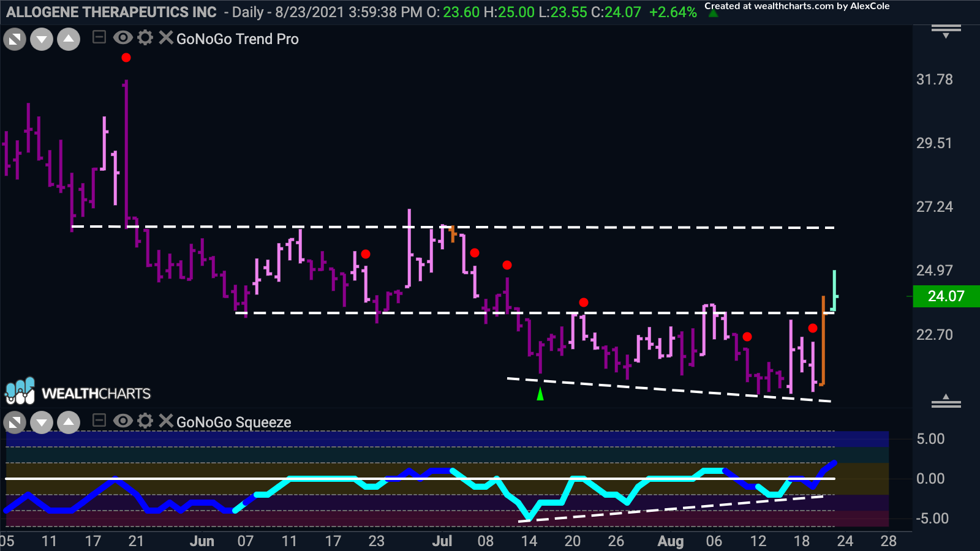
Task: Click the Aug date axis label
Action: coord(671,541)
